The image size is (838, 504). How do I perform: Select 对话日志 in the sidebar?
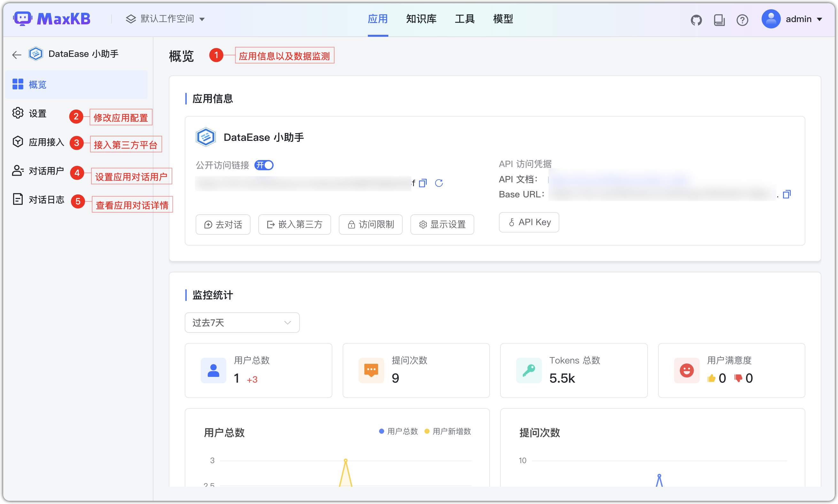pyautogui.click(x=46, y=200)
